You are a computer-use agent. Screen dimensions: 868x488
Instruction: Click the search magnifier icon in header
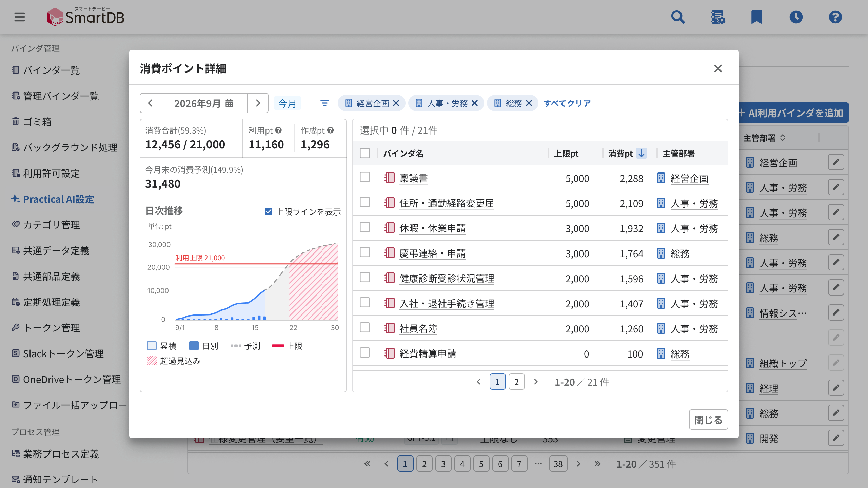[678, 17]
